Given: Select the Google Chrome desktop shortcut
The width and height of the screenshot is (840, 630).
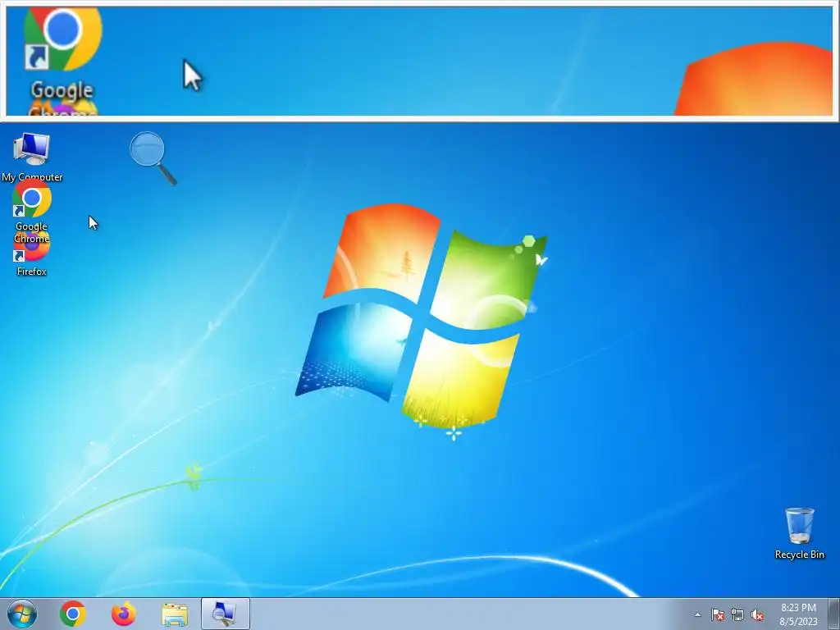Looking at the screenshot, I should coord(32,211).
